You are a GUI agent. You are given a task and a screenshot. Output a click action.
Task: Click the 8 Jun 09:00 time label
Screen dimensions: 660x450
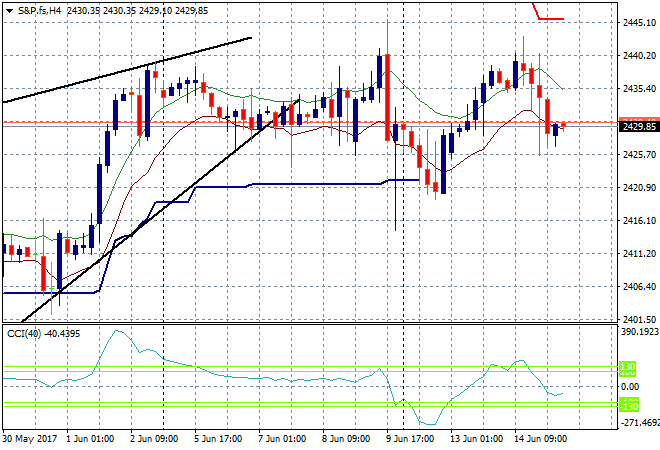tap(346, 439)
